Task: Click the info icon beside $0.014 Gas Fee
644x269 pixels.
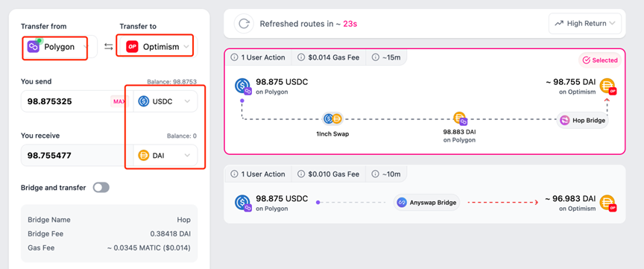Action: (301, 57)
